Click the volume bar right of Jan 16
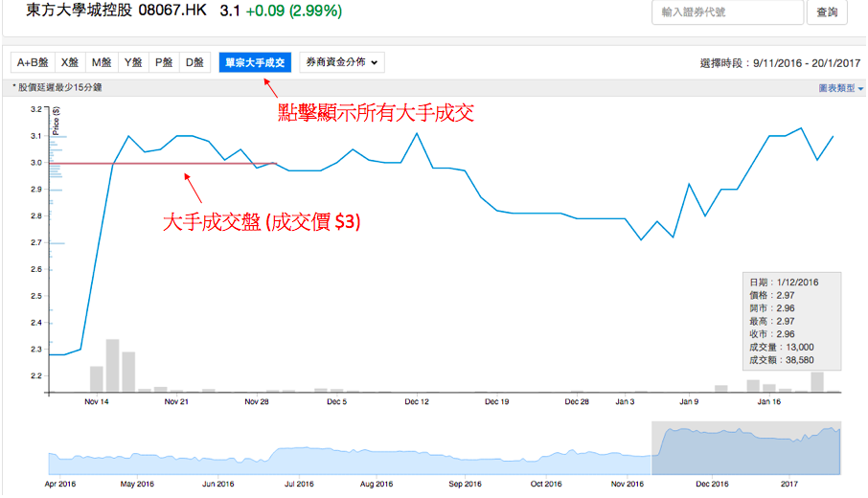 817,381
